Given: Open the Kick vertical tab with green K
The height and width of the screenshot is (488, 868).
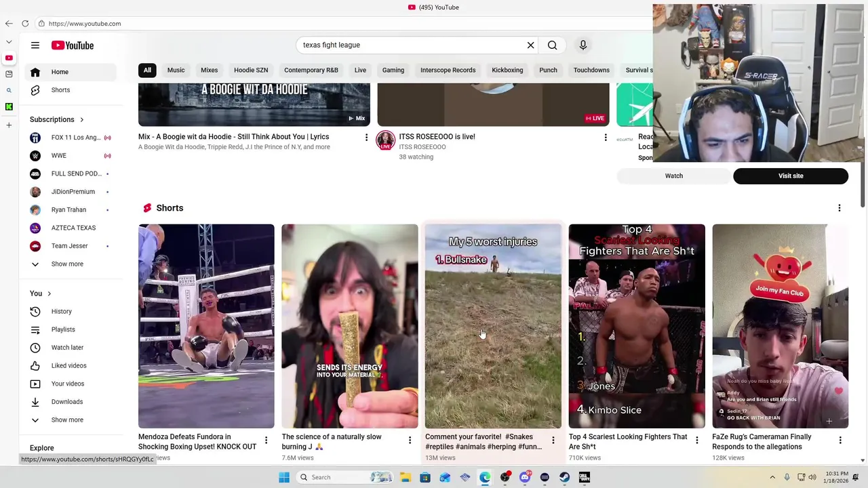Looking at the screenshot, I should click(x=9, y=106).
